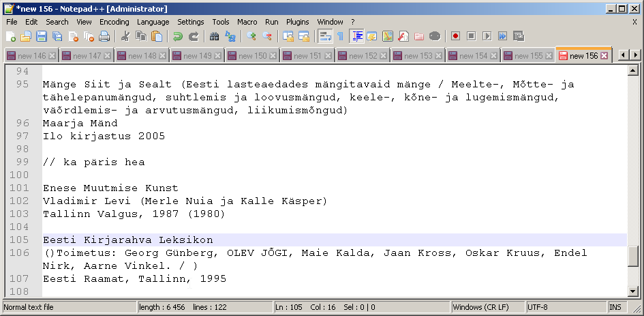Copy selection with the Copy toolbar icon
The image size is (644, 316).
point(141,36)
